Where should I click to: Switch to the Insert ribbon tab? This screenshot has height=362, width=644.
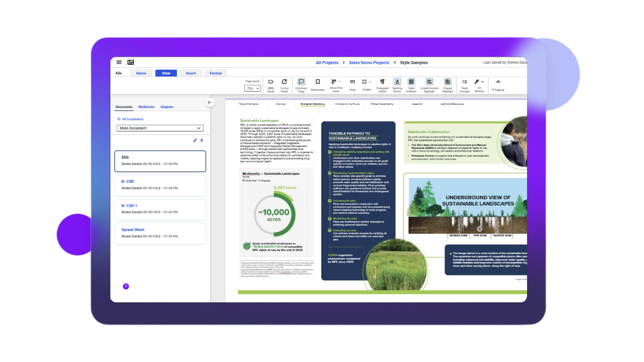click(x=191, y=73)
